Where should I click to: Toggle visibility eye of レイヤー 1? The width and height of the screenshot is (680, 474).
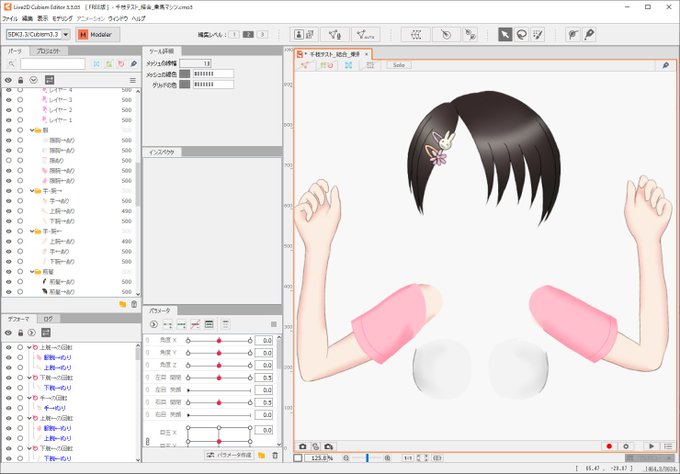[x=9, y=120]
